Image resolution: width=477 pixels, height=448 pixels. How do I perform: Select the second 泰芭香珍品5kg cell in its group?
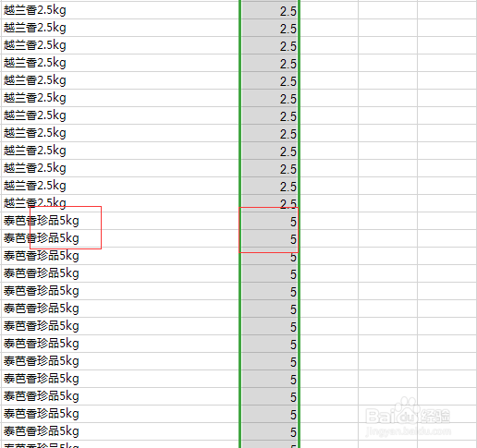coord(120,238)
